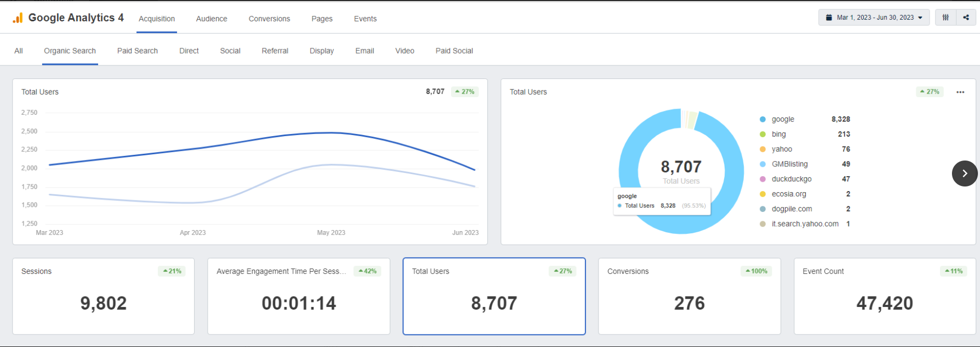Click the Google Analytics 4 logo icon
The image size is (980, 347).
point(18,18)
